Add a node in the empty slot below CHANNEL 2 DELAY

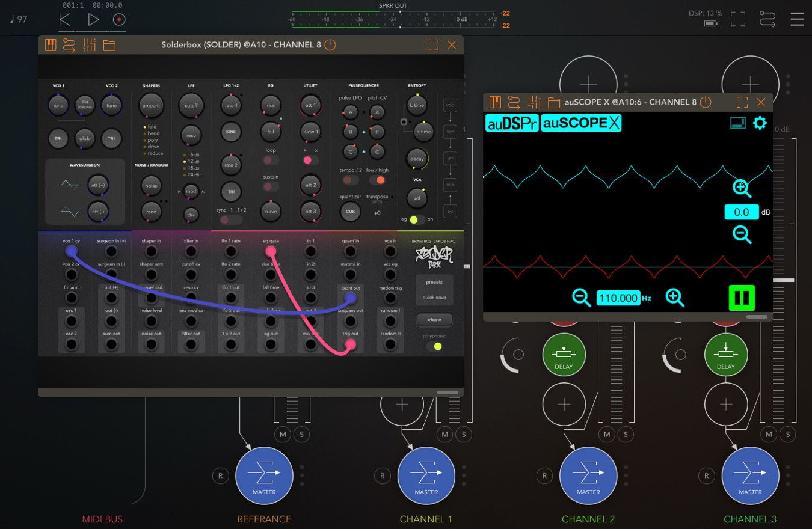tap(564, 405)
